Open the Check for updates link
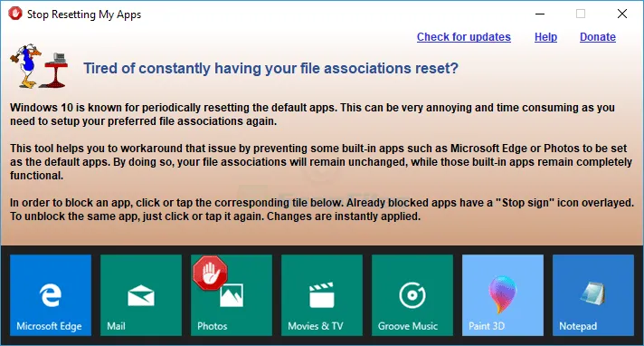This screenshot has width=644, height=346. (464, 37)
